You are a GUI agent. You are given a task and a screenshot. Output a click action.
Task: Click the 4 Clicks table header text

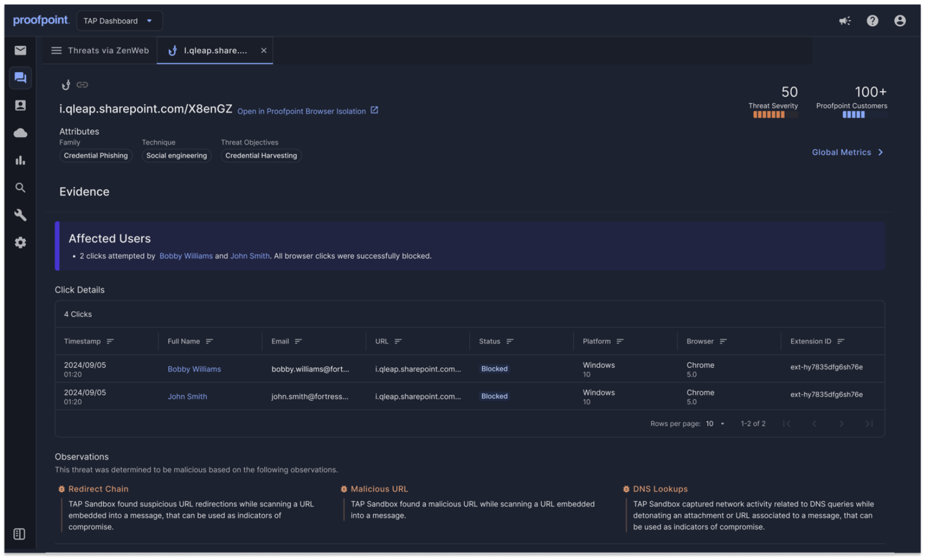[x=78, y=315]
